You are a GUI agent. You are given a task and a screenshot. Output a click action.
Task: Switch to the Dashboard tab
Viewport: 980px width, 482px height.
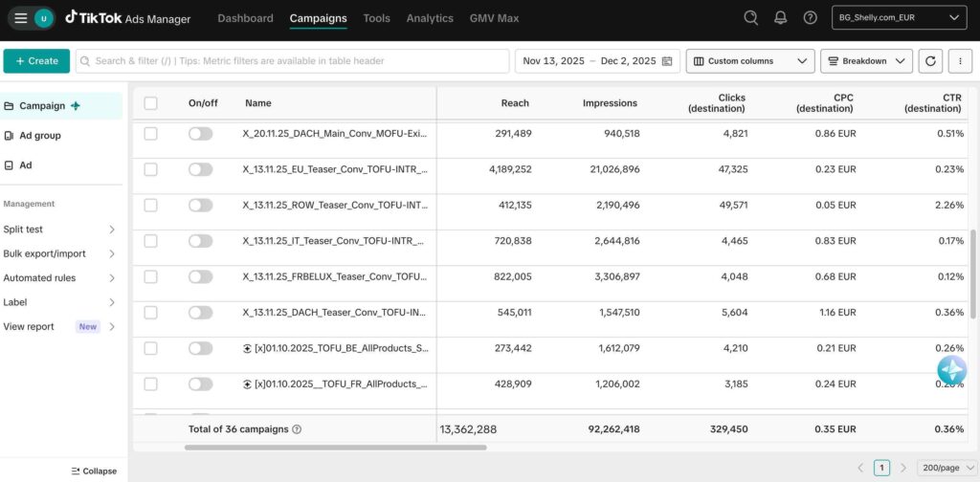coord(245,18)
